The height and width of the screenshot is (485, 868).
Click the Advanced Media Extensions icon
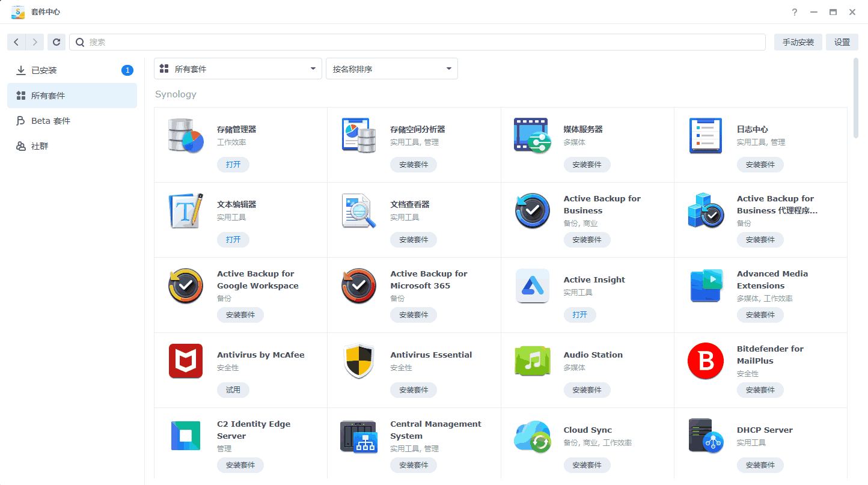coord(706,285)
